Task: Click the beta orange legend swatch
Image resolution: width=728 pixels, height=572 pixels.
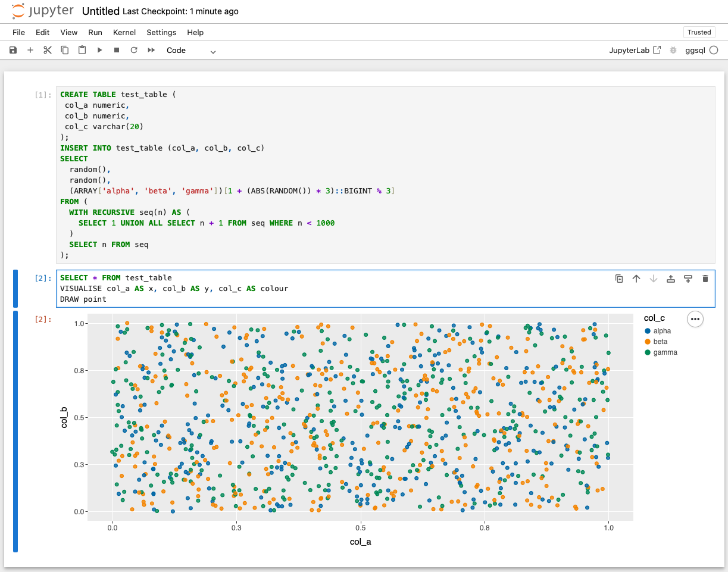Action: pos(648,342)
